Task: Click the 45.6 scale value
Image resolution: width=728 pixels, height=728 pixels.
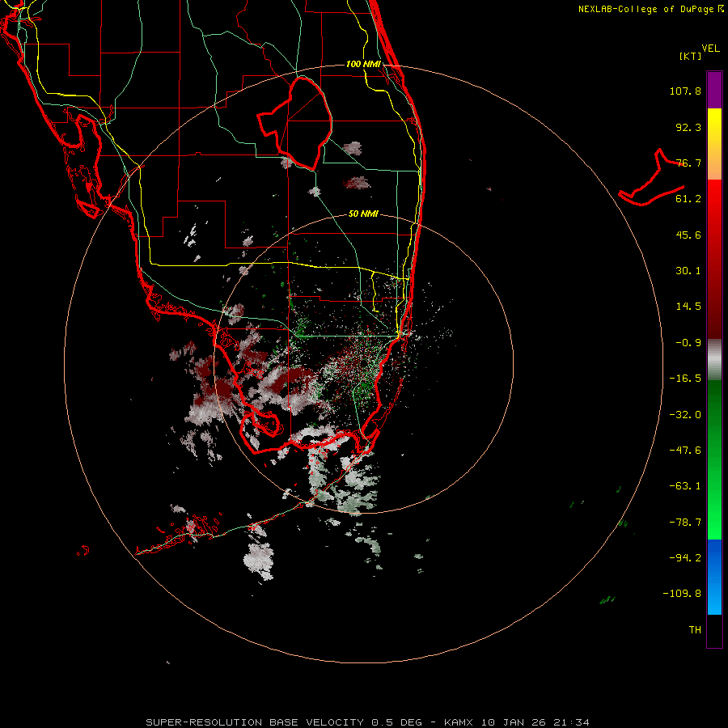Action: [x=688, y=235]
